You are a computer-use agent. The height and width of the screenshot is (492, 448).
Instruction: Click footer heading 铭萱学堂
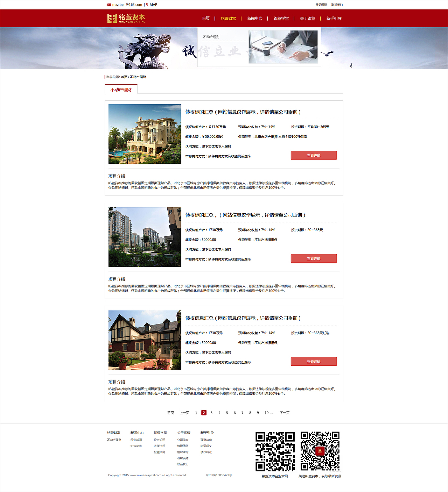click(160, 433)
